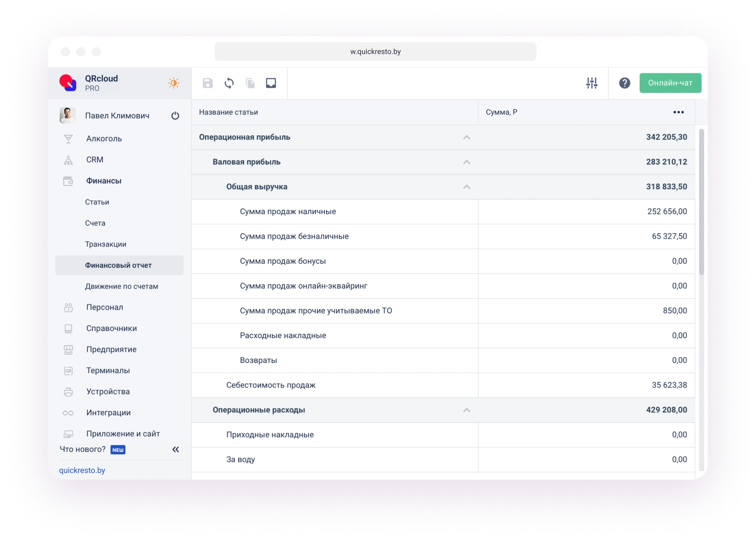The height and width of the screenshot is (540, 756).
Task: Click the logout power icon
Action: (175, 116)
